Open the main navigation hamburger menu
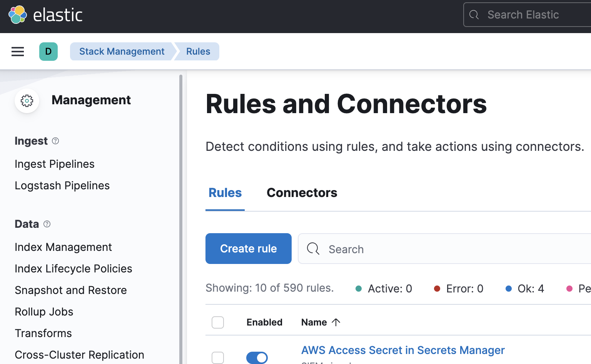 [17, 51]
